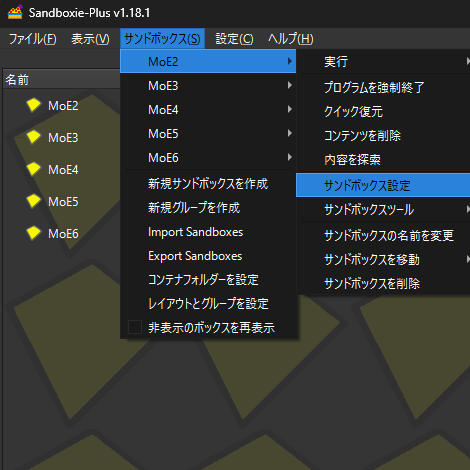The width and height of the screenshot is (470, 470).
Task: Open the ファイル(F) menu
Action: click(32, 39)
